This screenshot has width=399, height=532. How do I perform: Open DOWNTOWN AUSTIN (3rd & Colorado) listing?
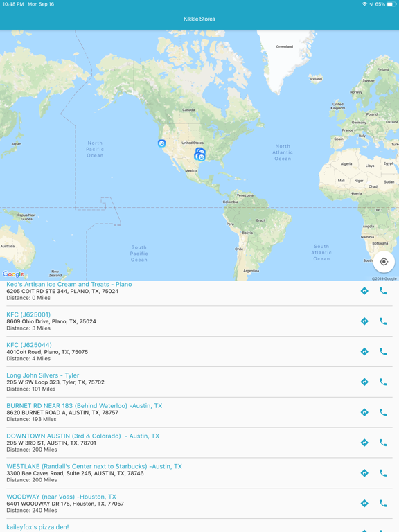click(x=83, y=436)
